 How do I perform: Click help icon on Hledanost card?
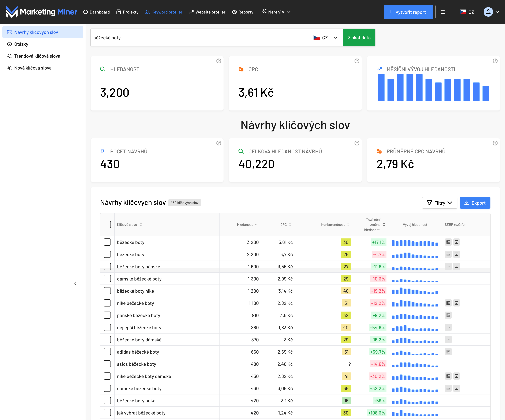[219, 61]
